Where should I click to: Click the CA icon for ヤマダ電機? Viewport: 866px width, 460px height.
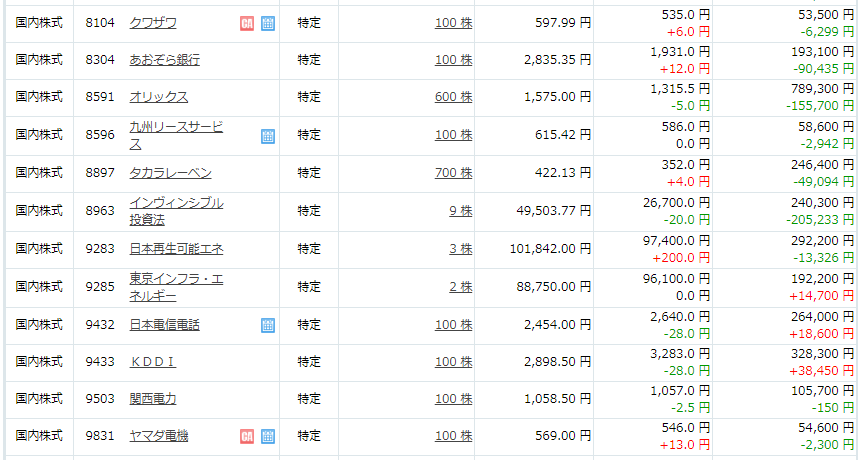click(247, 436)
